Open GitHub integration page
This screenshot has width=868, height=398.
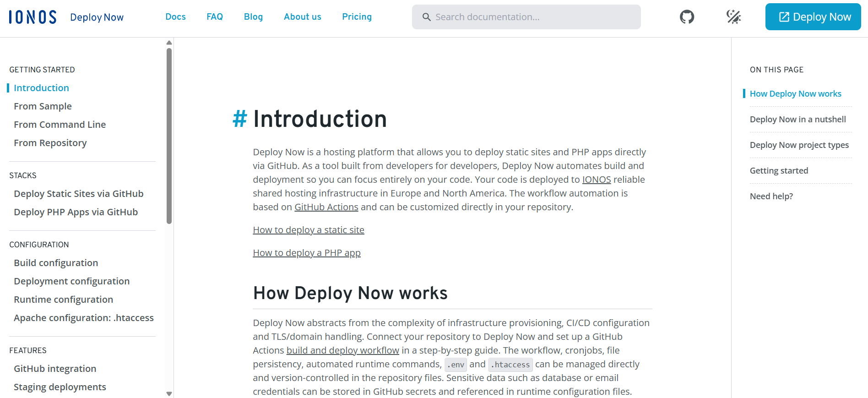55,369
